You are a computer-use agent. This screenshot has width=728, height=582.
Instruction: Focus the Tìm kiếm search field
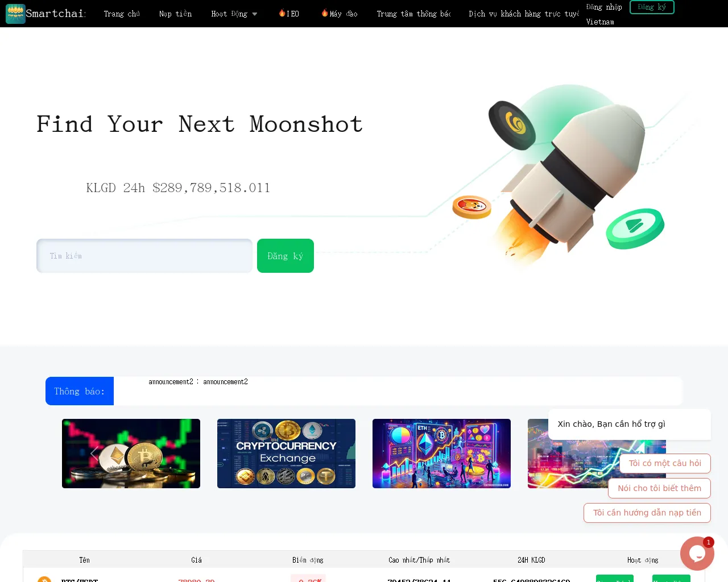click(x=144, y=256)
